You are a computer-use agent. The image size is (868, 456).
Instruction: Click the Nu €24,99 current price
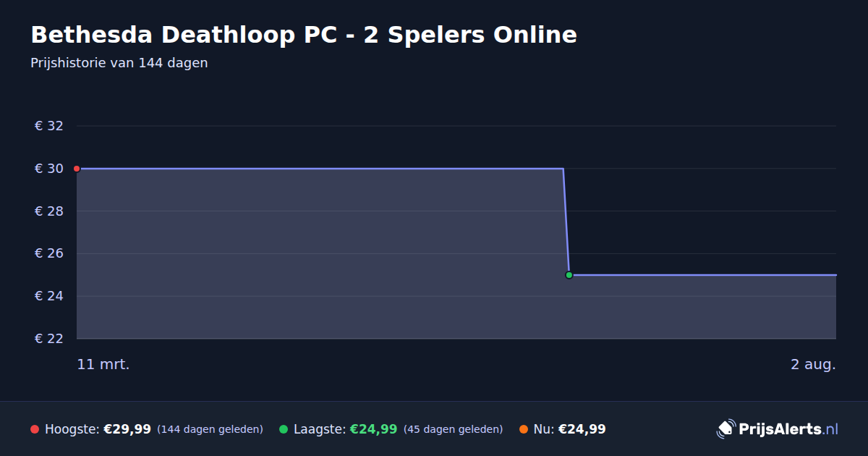582,429
